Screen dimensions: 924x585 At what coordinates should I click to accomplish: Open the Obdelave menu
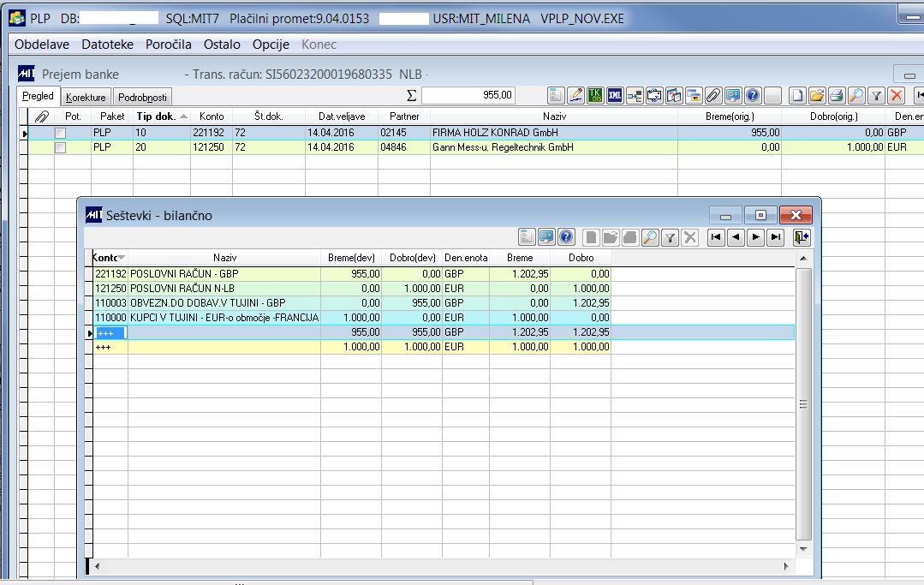pos(42,45)
